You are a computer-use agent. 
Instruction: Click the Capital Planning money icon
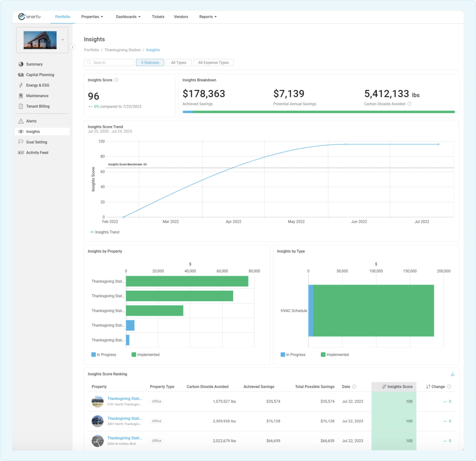pos(21,75)
